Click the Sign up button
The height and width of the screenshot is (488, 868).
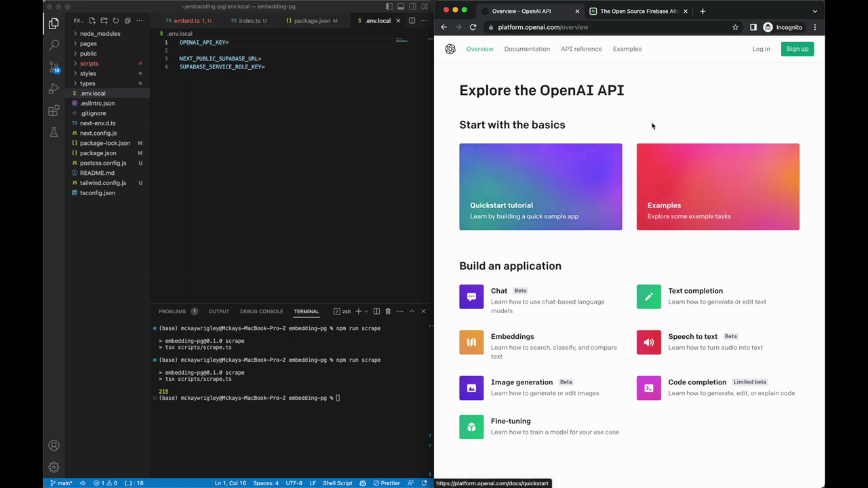(x=797, y=49)
